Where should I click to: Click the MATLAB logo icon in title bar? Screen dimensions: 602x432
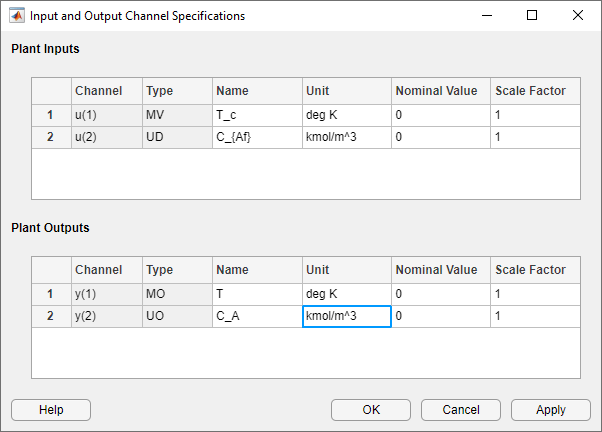click(17, 16)
